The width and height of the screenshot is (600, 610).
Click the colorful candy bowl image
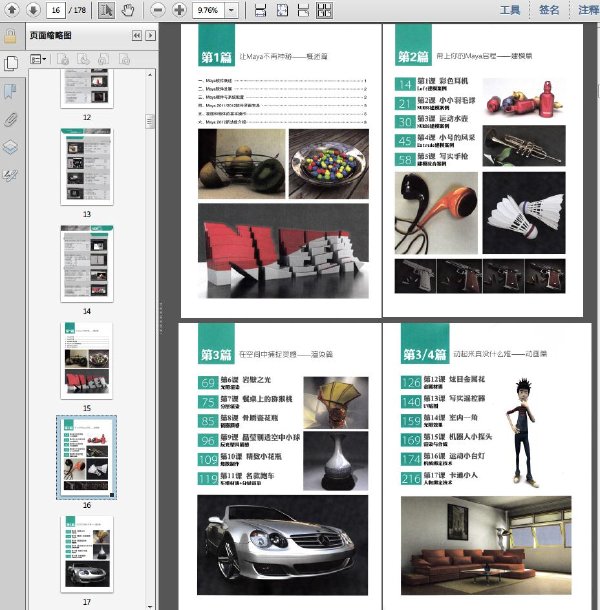(329, 164)
